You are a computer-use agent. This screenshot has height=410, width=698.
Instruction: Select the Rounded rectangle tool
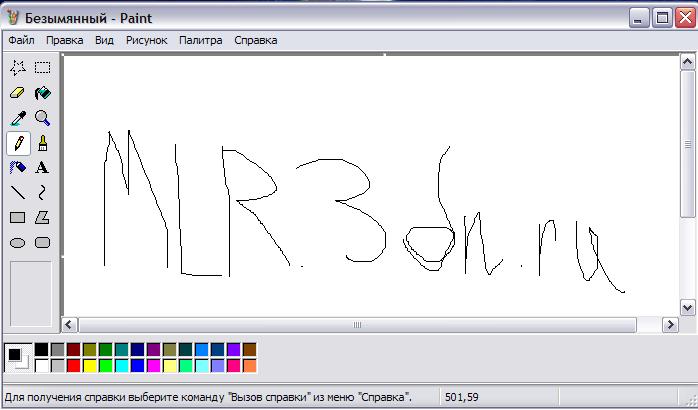(x=42, y=243)
